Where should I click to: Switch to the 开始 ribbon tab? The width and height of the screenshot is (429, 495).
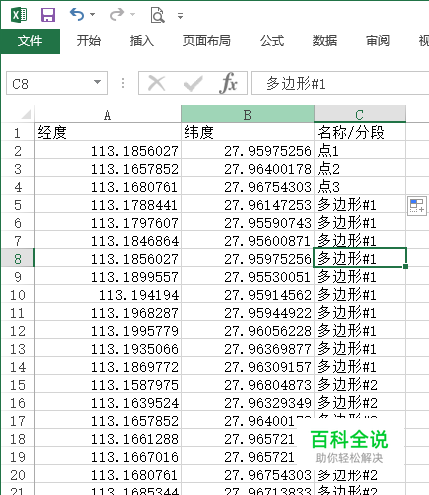(x=89, y=41)
